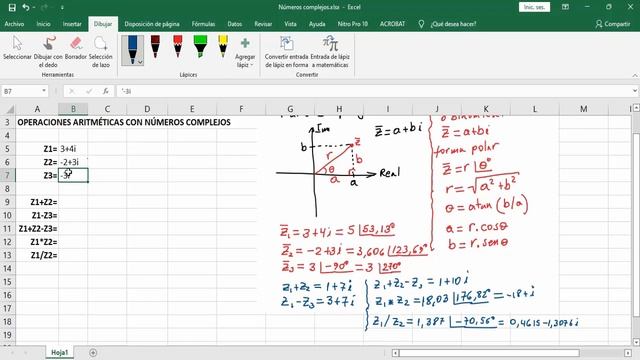The width and height of the screenshot is (640, 360).
Task: Open blue pen options dropdown arrow
Action: pyautogui.click(x=140, y=62)
